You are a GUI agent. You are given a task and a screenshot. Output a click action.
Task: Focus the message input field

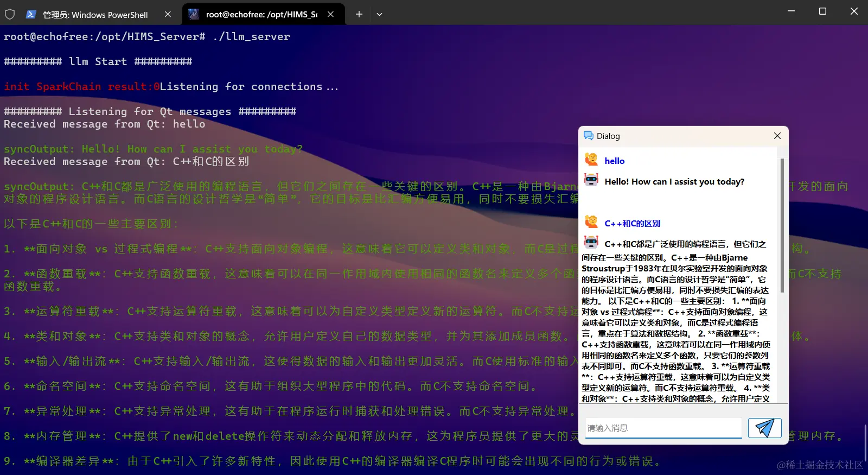(663, 428)
